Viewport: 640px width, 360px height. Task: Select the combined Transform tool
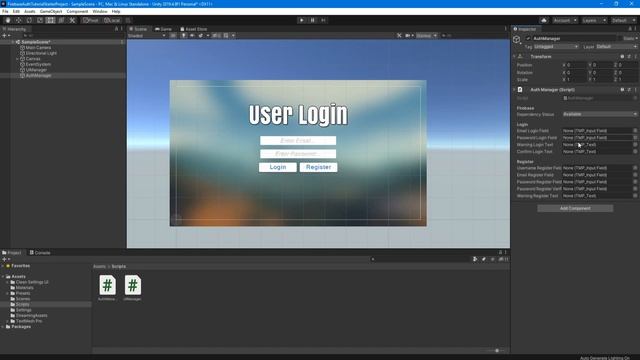[61, 20]
